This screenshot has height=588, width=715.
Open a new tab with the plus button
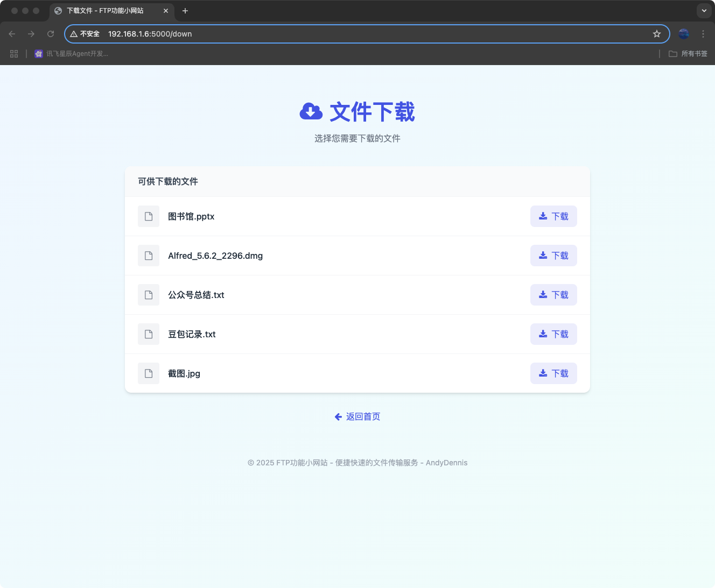coord(185,10)
